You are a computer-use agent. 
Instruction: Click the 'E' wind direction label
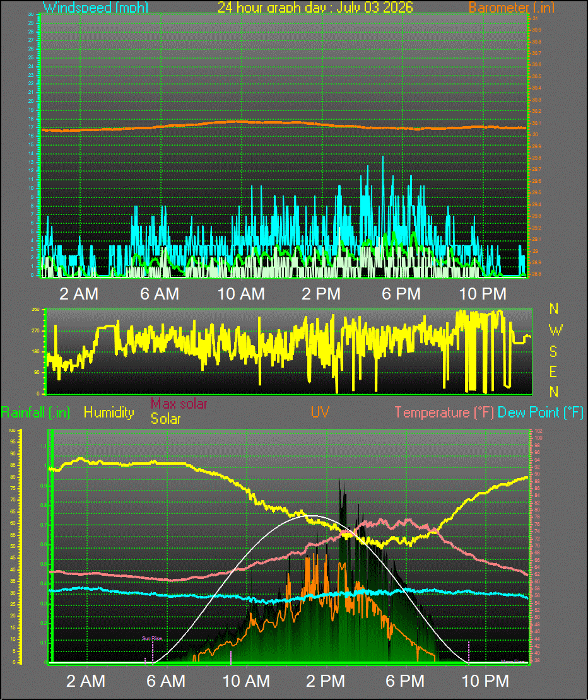(x=553, y=371)
